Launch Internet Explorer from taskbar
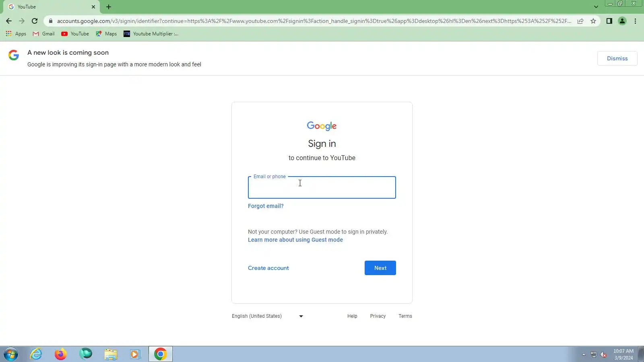Viewport: 644px width, 362px height. [x=36, y=354]
